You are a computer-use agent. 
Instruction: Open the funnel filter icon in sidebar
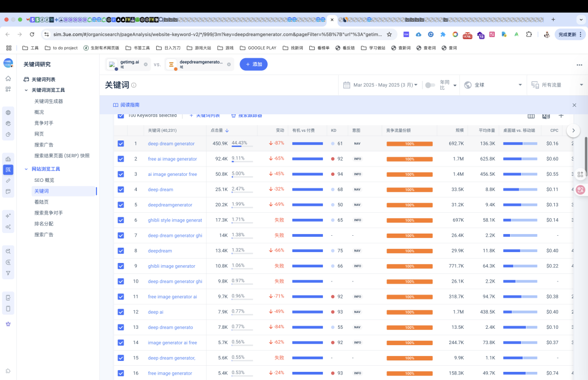[x=8, y=273]
